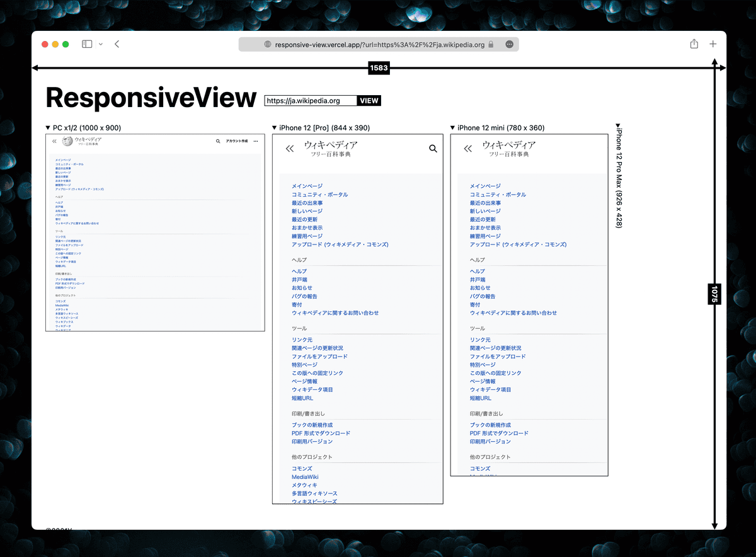
Task: Click the search icon in the PC x1/2 preview
Action: [217, 141]
